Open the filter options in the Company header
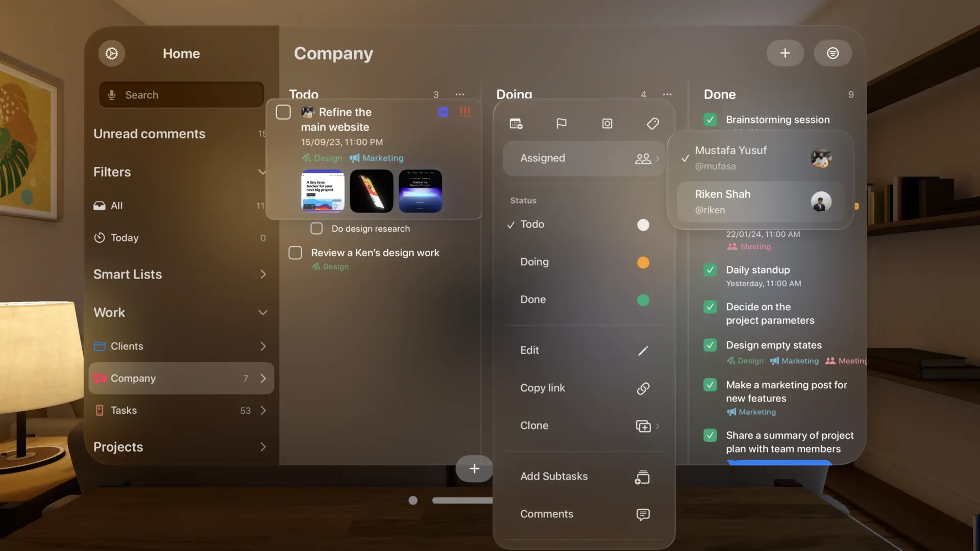Image resolution: width=980 pixels, height=551 pixels. coord(832,53)
